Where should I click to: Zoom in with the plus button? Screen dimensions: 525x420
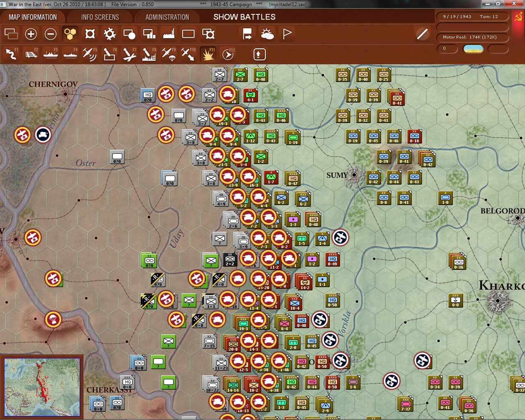click(31, 34)
